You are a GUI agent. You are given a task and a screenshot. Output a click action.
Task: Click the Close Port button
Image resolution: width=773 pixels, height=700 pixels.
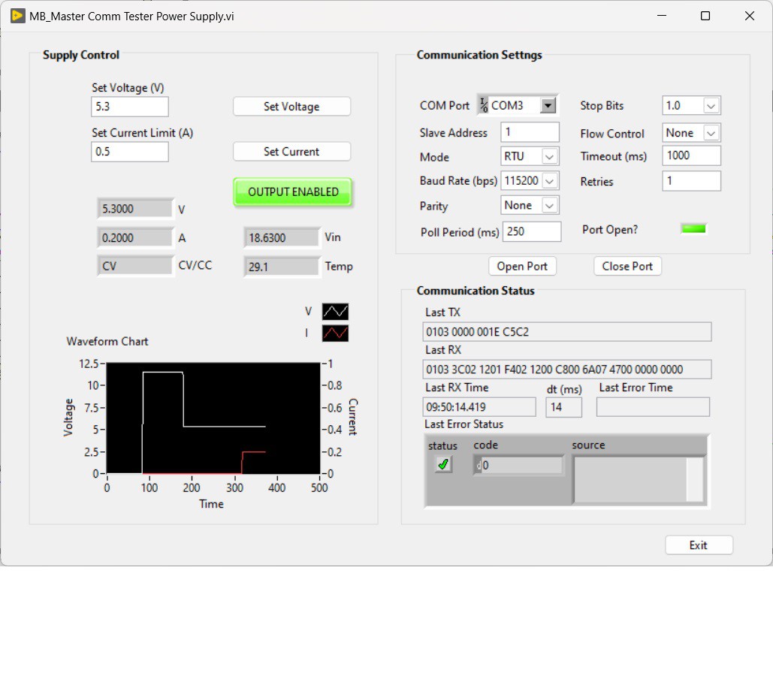(x=627, y=267)
